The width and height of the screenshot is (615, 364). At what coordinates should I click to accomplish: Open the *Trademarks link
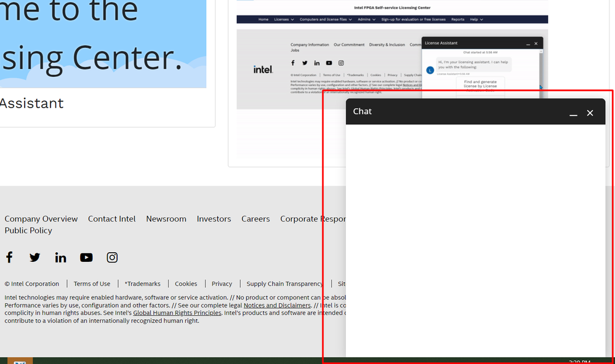142,283
